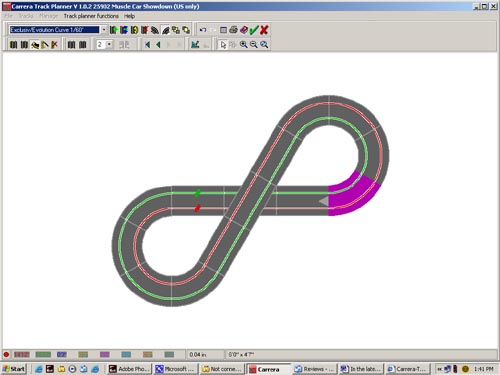
Task: Click the undo arrow icon
Action: [203, 30]
